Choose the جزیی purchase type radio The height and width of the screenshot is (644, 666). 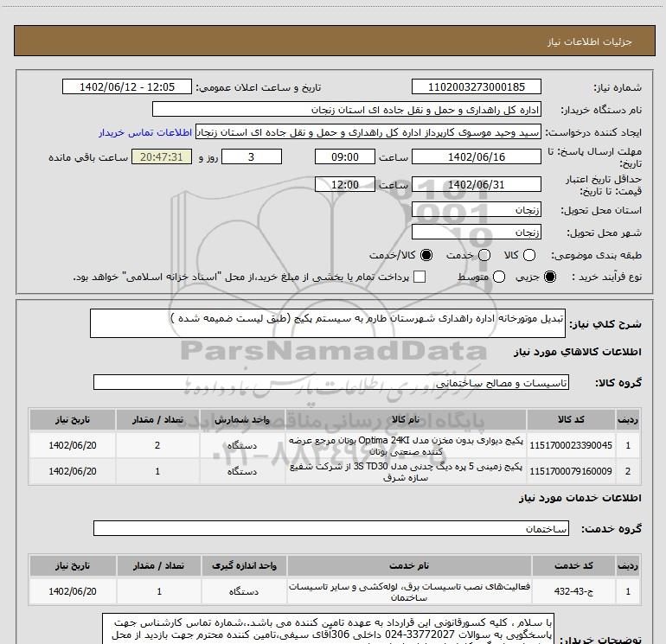(550, 277)
